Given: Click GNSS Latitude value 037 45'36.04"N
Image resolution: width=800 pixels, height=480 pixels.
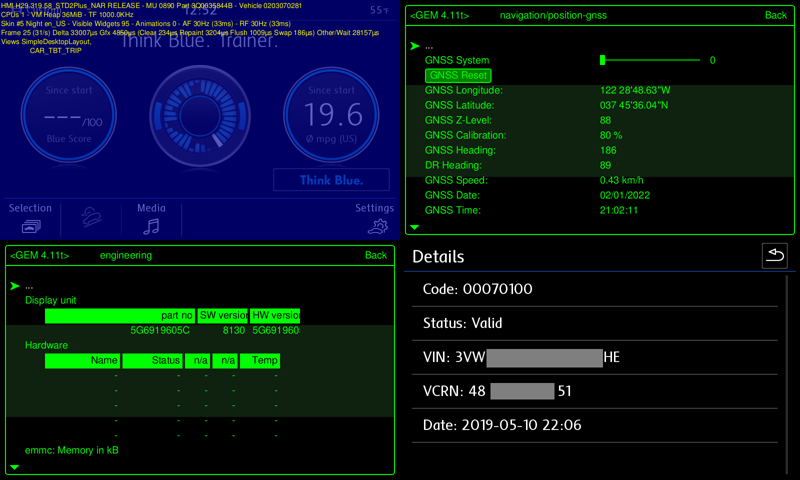Looking at the screenshot, I should (634, 105).
